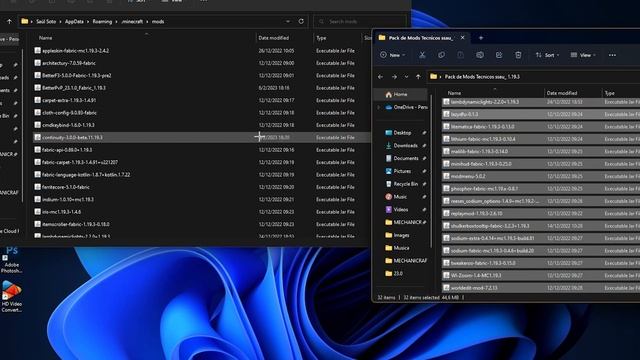640x360 pixels.
Task: Select appleskin-fabric file in mods window
Action: 202,51
